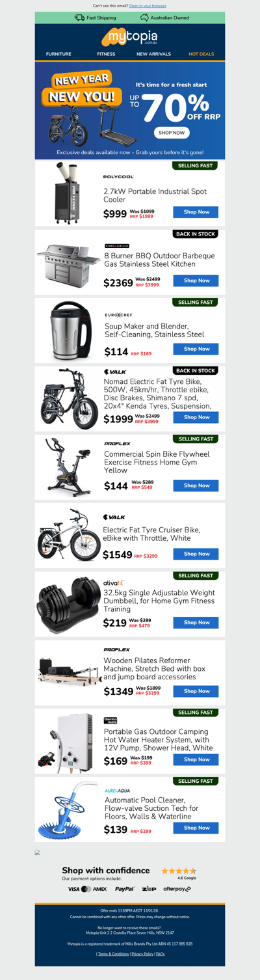Viewport: 260px width, 980px height.
Task: Shop Now for the Automatic Pool Cleaner
Action: [x=196, y=828]
